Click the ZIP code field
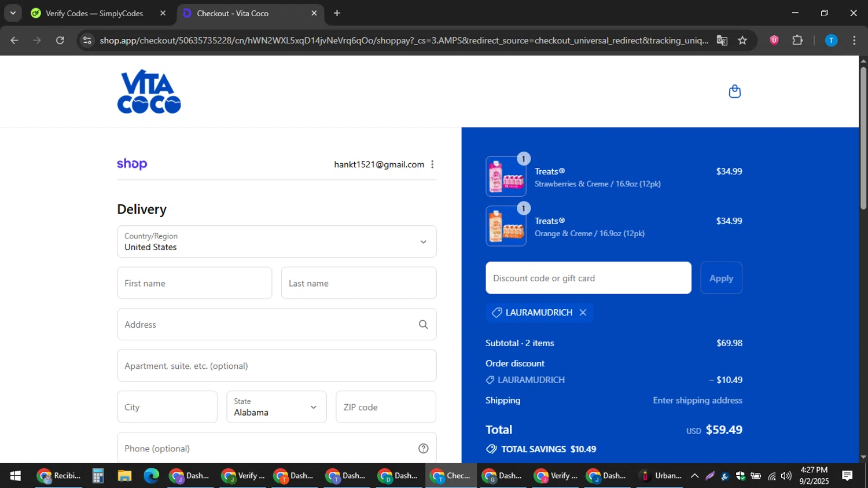This screenshot has height=488, width=868. tap(386, 407)
